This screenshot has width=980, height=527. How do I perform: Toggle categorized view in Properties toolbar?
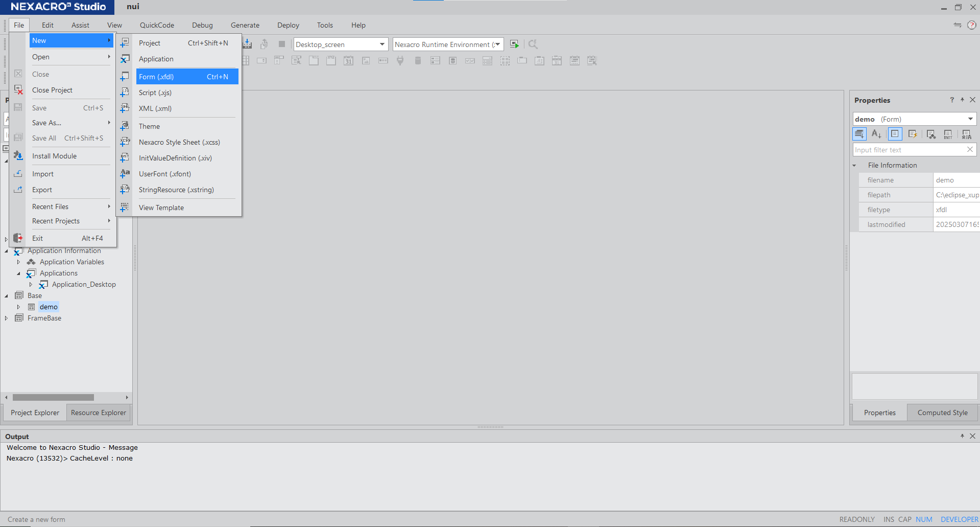pyautogui.click(x=859, y=134)
